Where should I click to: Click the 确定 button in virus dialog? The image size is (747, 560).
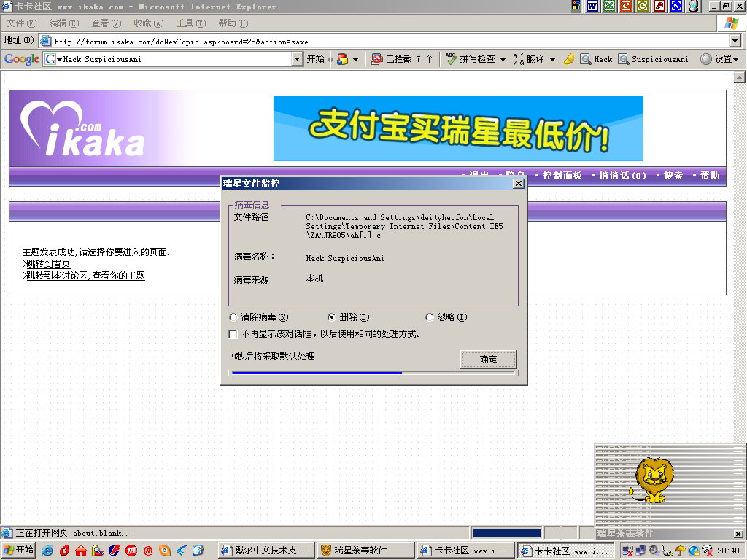[x=488, y=359]
